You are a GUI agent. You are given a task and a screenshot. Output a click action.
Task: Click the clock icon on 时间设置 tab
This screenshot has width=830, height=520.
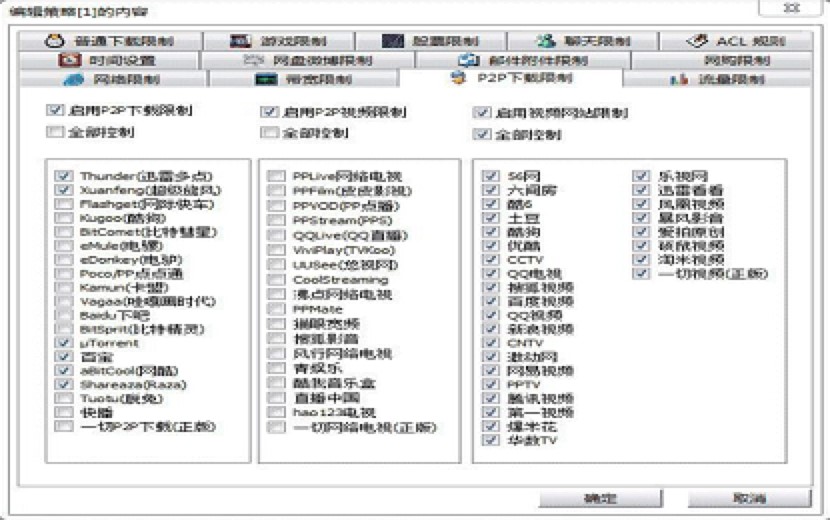click(x=69, y=60)
